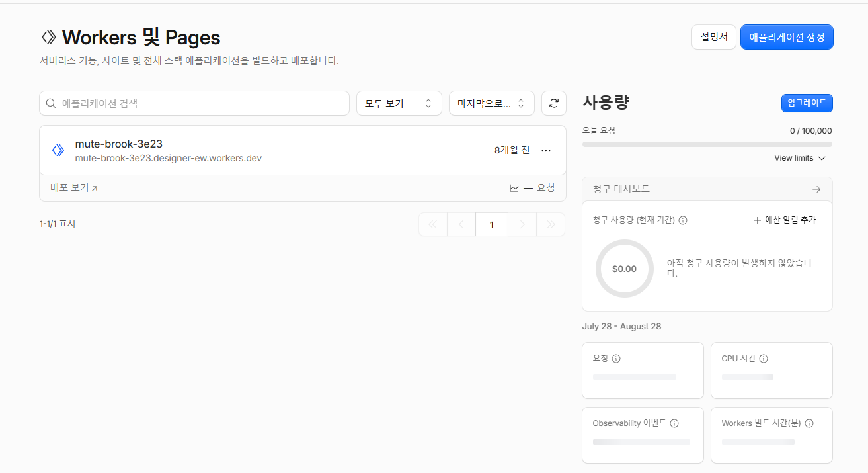Expand View limits

(x=800, y=158)
